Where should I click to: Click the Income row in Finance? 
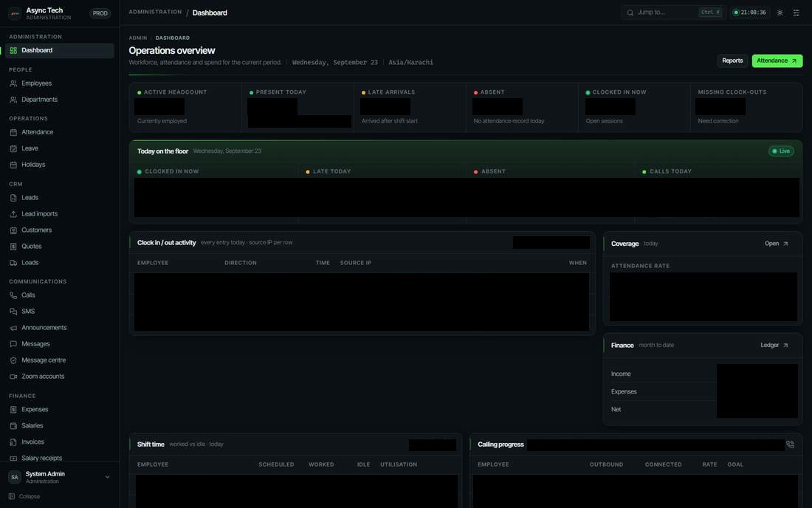click(x=704, y=374)
